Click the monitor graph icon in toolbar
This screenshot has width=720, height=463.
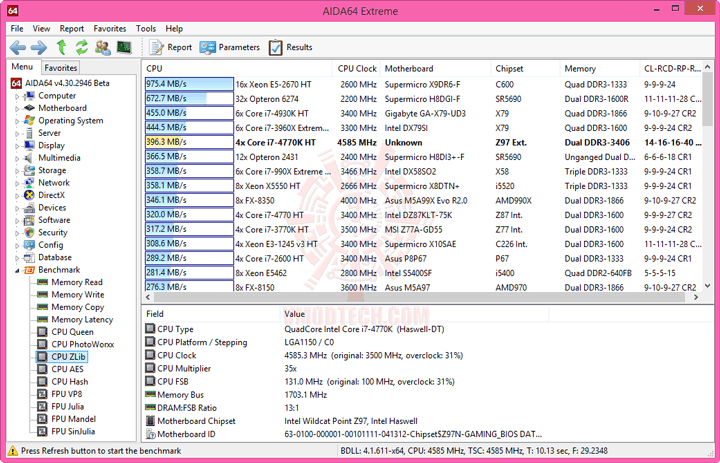click(124, 47)
